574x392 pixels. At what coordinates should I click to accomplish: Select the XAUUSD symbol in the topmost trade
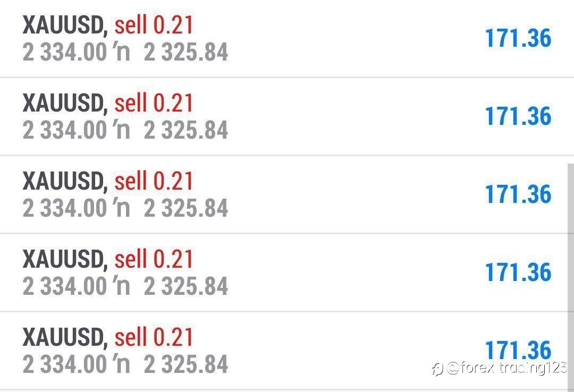click(x=65, y=25)
